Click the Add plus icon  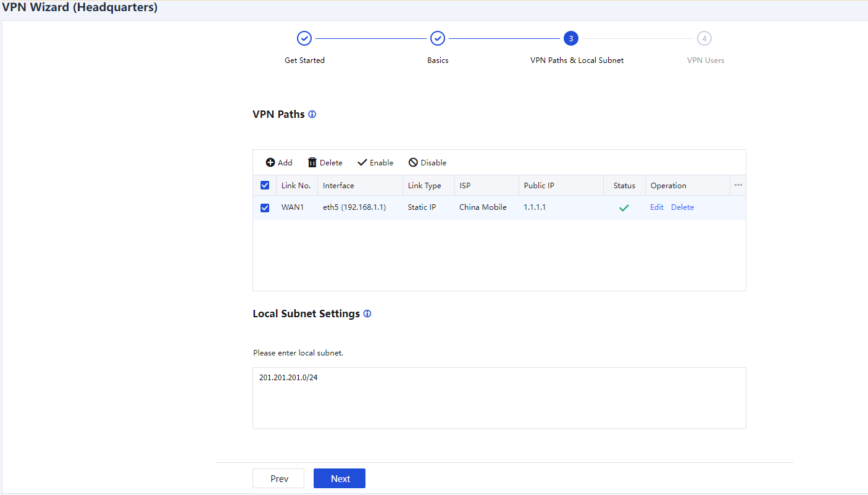(270, 163)
